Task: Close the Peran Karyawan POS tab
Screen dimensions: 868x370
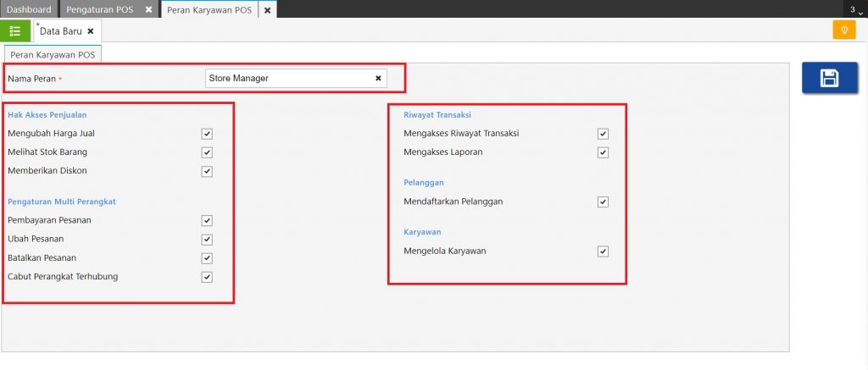Action: (267, 10)
